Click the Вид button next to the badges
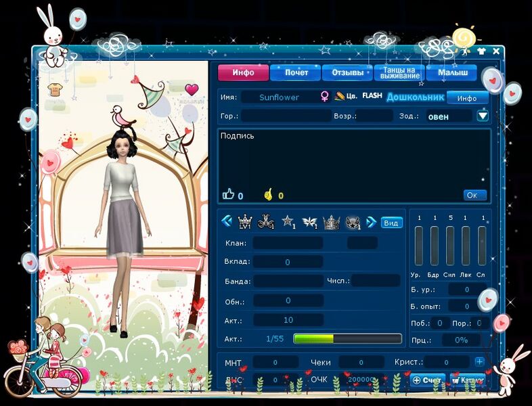532x406 pixels. pyautogui.click(x=391, y=223)
